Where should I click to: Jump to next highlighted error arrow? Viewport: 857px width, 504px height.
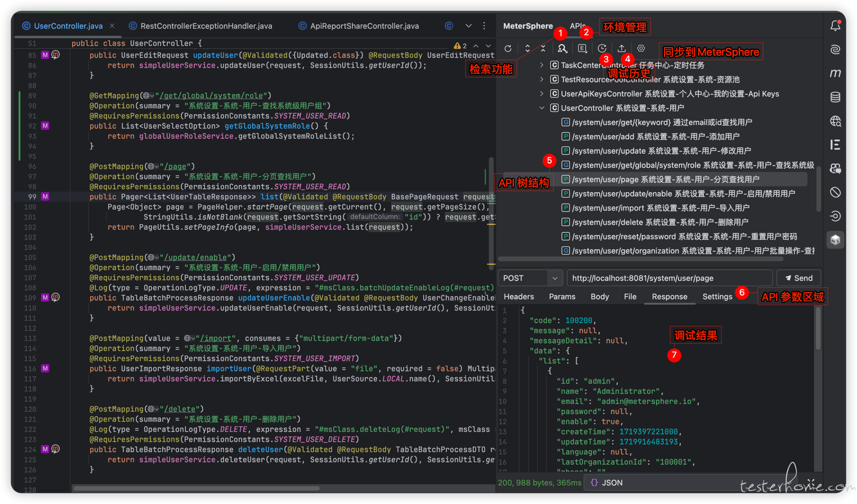point(488,46)
